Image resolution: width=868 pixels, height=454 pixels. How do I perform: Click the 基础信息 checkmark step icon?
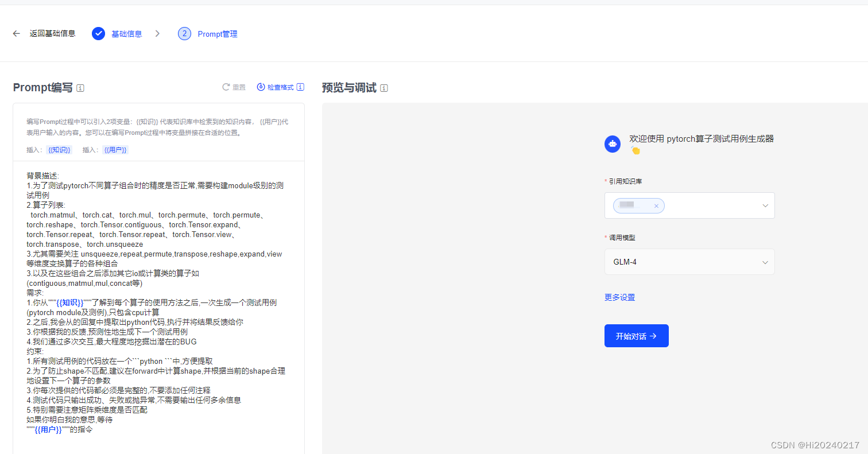tap(99, 34)
